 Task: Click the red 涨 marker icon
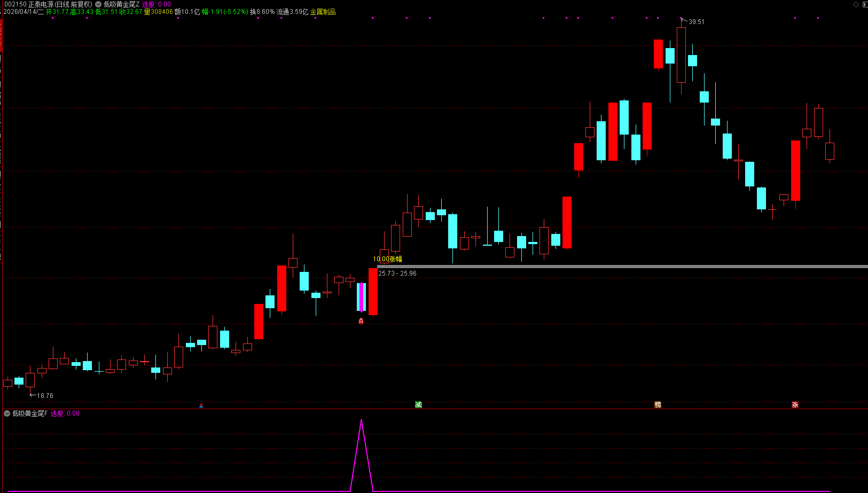tap(795, 405)
